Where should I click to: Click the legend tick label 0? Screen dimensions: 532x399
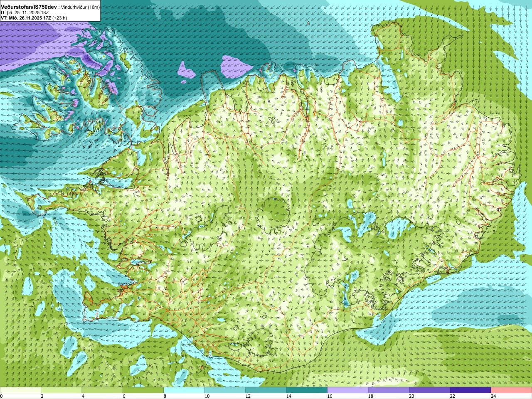pos(2,396)
